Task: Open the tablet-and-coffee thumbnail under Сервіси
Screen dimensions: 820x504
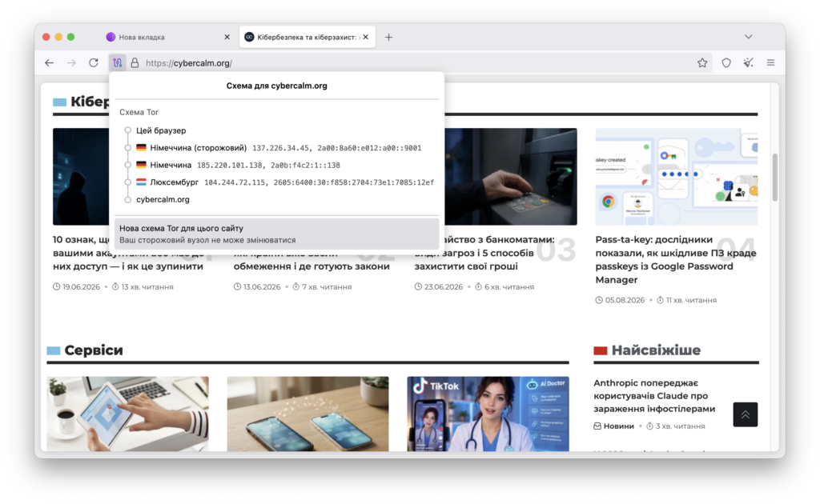Action: click(127, 414)
